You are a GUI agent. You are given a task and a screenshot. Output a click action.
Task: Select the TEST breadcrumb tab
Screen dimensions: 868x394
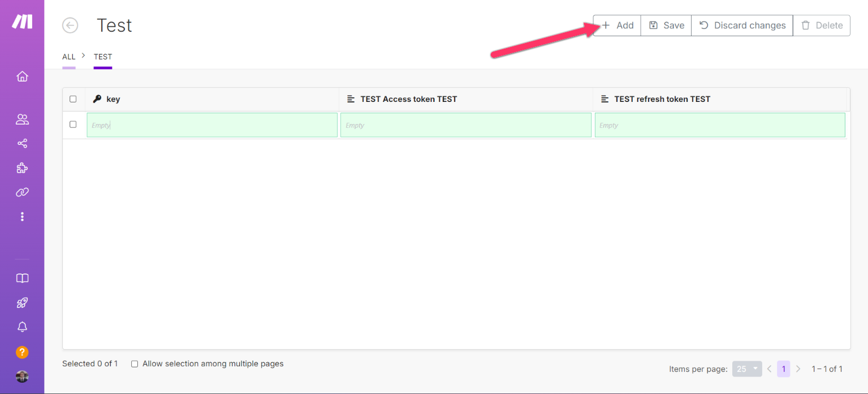[103, 57]
